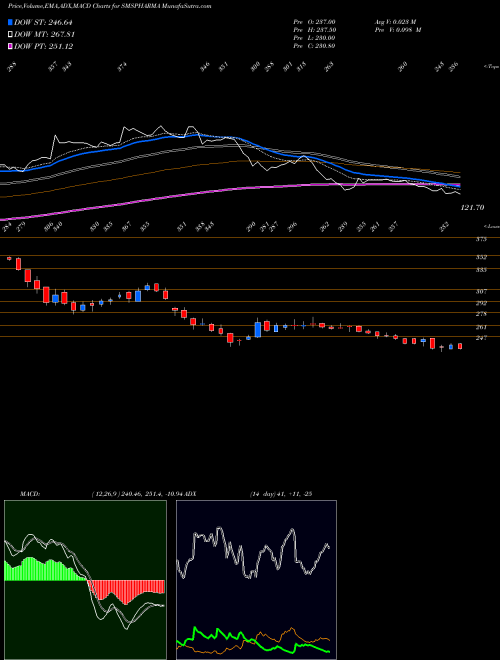Click the 'Pre O: 237.00' open value
The image size is (500, 660).
tap(314, 22)
